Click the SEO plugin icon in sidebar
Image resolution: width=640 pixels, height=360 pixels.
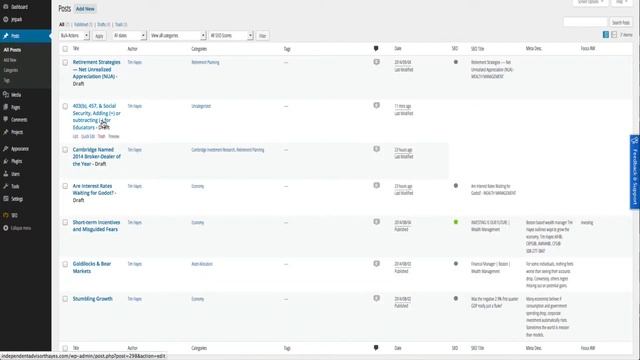[x=6, y=215]
